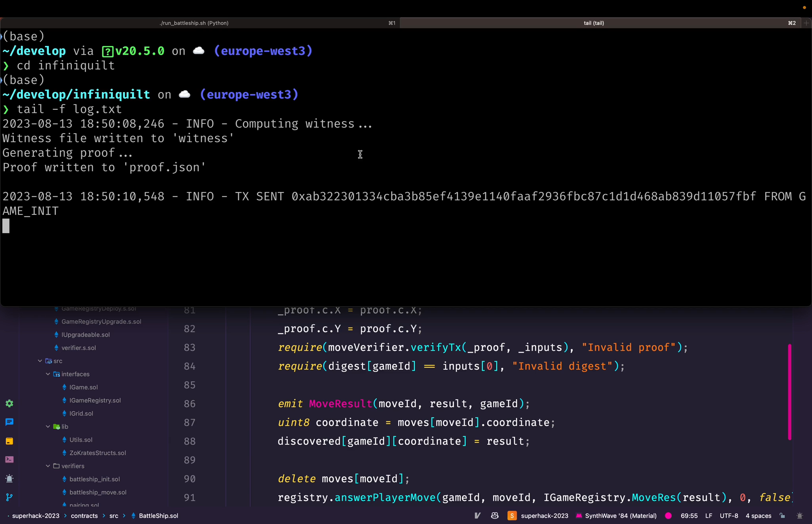Open the Copilot icon in the status bar
This screenshot has height=524, width=812.
(495, 516)
